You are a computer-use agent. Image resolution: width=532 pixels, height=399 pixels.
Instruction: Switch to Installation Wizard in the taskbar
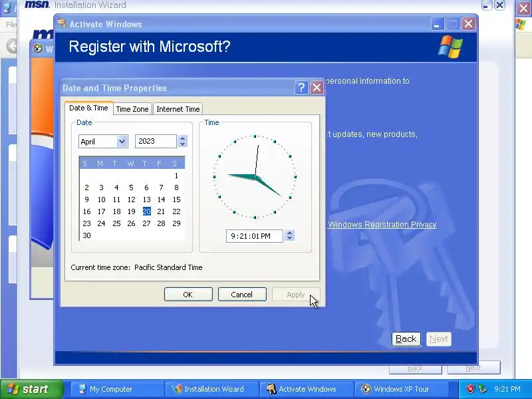(211, 389)
